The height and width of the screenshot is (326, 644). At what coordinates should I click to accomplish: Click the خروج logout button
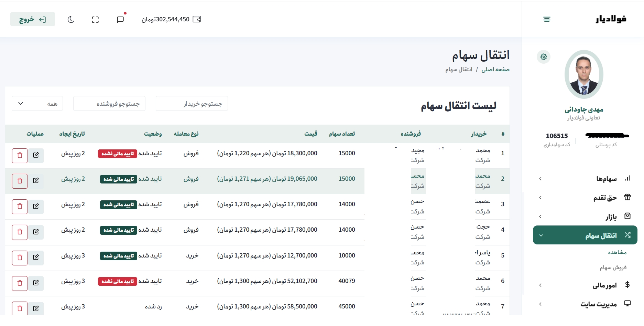(32, 19)
